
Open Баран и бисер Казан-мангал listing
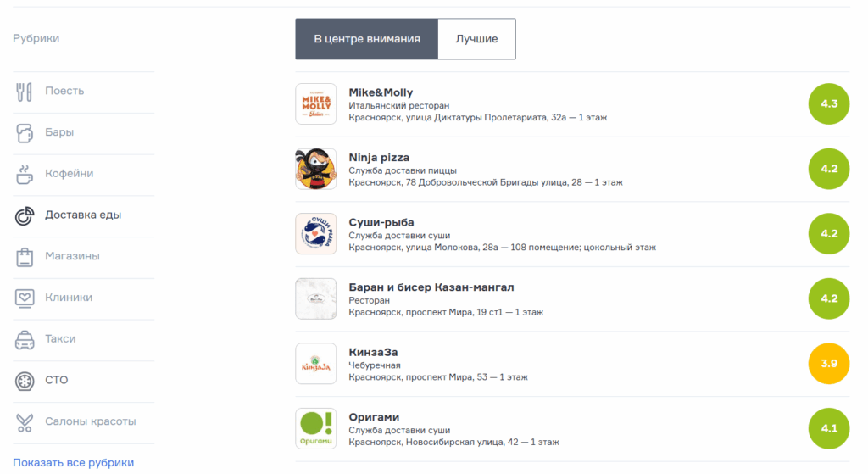[431, 287]
